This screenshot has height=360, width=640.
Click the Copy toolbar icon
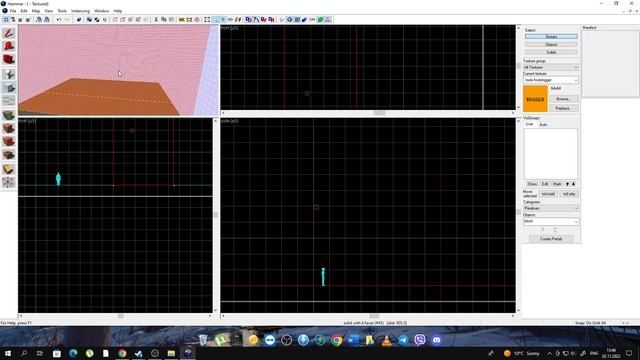click(164, 20)
